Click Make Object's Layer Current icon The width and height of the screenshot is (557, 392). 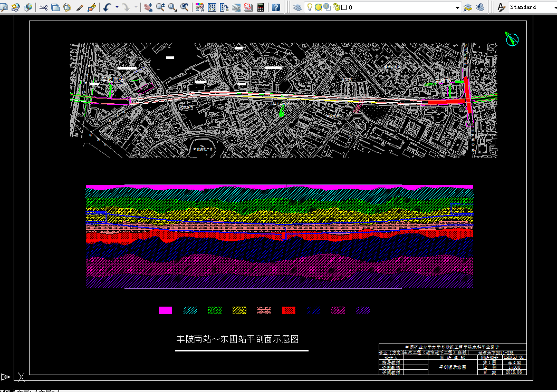(468, 7)
